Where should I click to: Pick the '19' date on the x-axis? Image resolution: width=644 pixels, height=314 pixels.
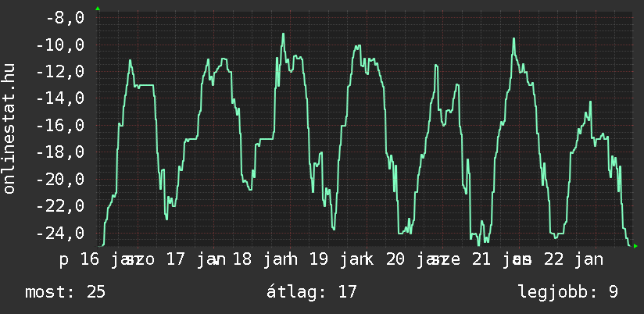click(x=318, y=259)
